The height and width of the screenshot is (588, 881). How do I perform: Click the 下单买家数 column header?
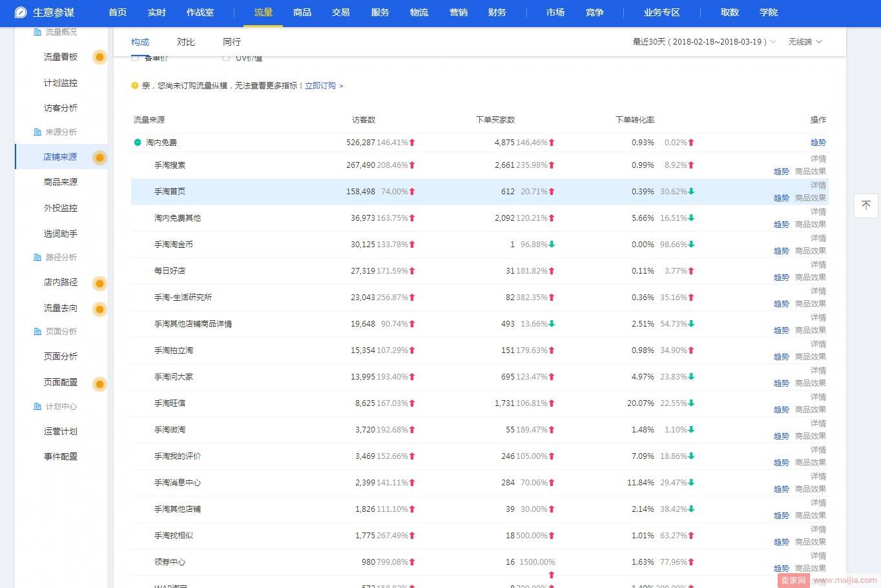[495, 120]
